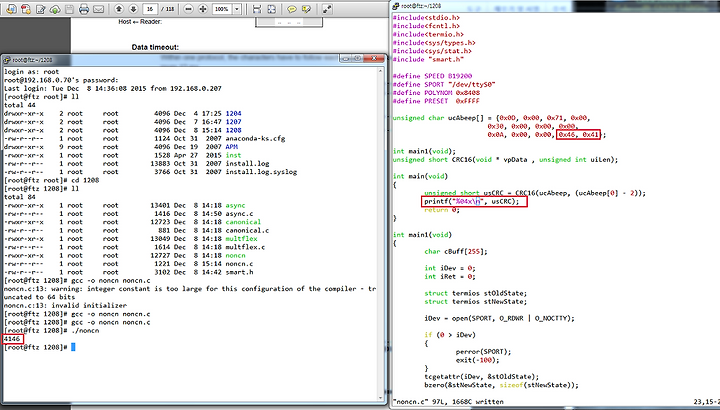Click the page number field showing 16
Screen dimensions: 720x410
click(x=150, y=9)
